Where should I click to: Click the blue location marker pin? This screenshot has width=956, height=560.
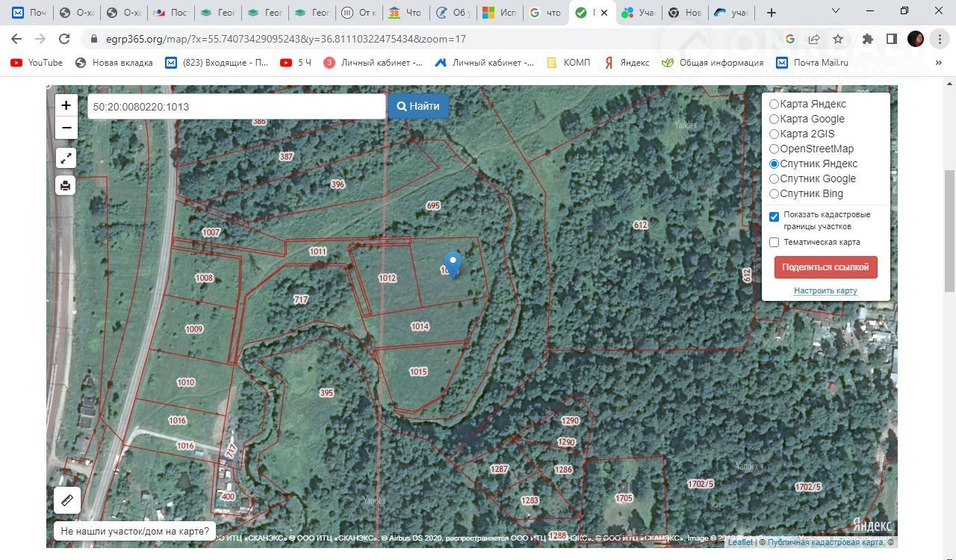(x=453, y=264)
